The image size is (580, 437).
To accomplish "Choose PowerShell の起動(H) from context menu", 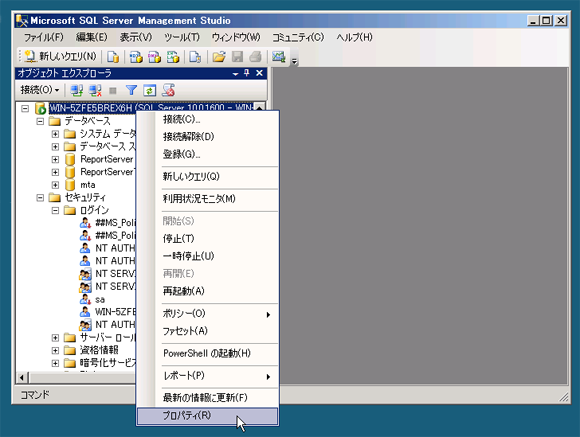I will pyautogui.click(x=208, y=353).
